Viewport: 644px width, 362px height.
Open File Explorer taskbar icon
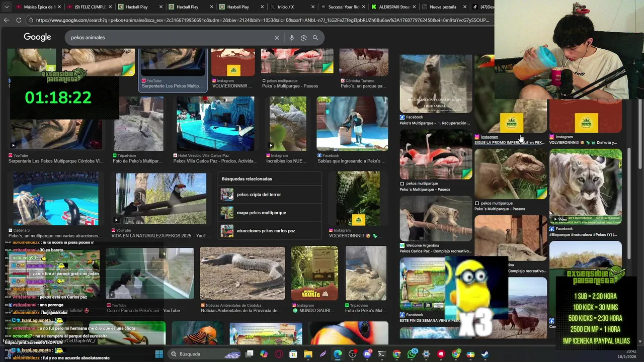coord(308,354)
